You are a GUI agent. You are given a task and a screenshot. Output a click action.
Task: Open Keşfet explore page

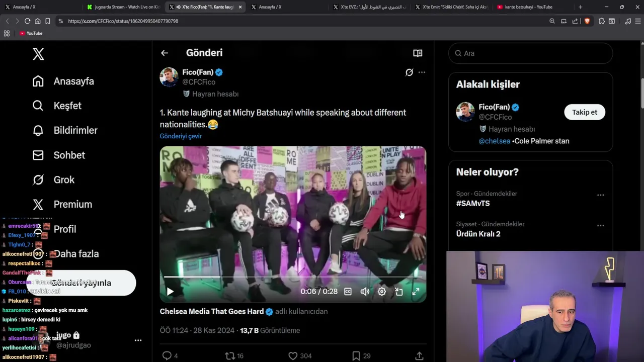(57, 106)
